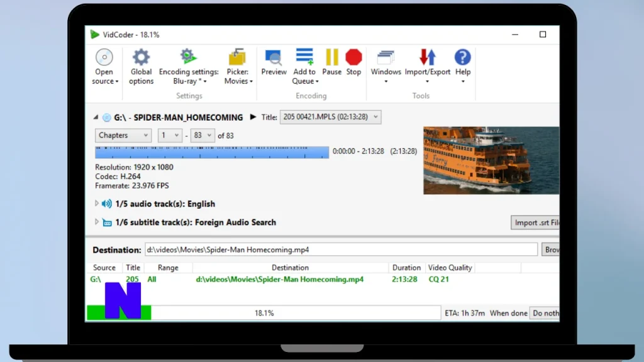Click the Browse destination button
Viewport: 644px width, 362px height.
pos(550,250)
